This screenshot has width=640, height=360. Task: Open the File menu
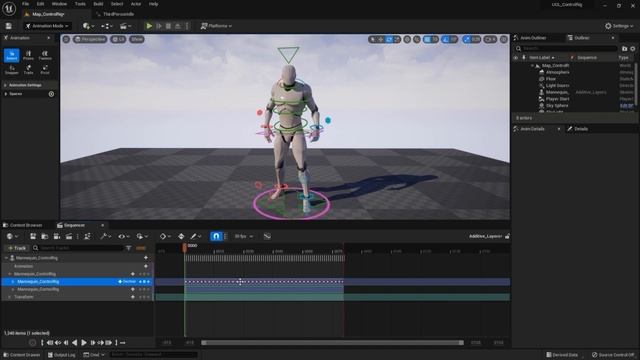[25, 4]
